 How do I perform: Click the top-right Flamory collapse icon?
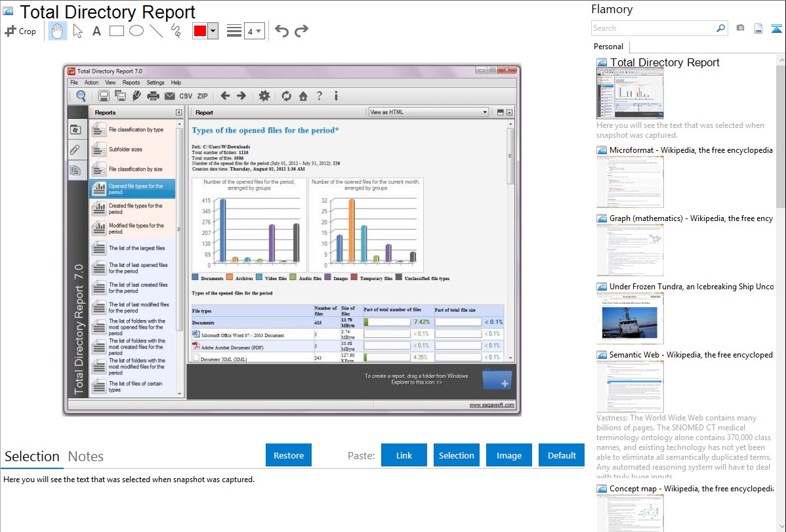[x=776, y=28]
